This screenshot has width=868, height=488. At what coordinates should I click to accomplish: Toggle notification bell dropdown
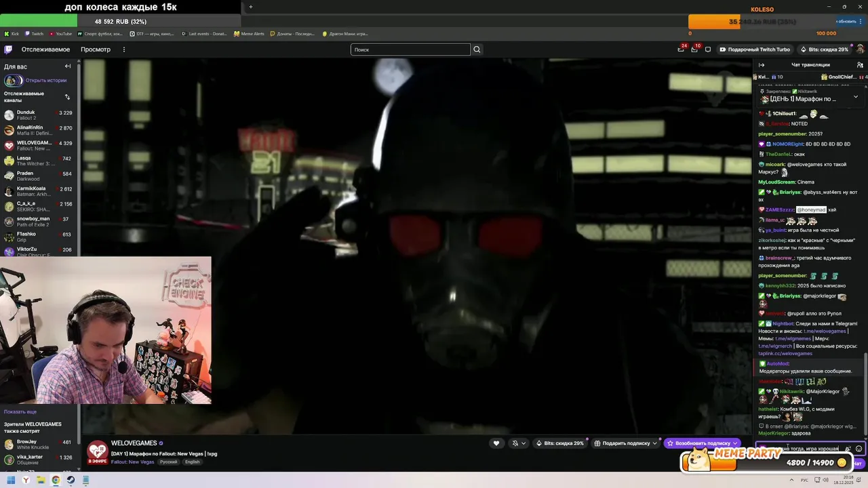[x=518, y=443]
